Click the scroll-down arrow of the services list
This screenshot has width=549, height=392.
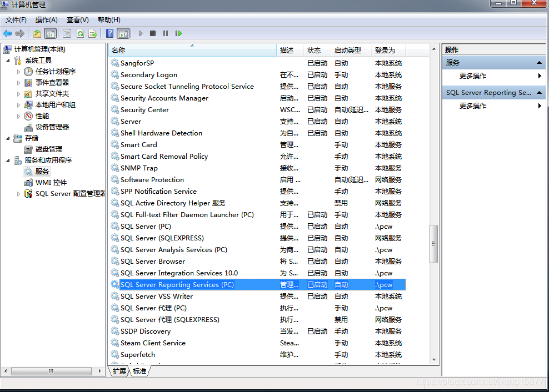coord(434,359)
